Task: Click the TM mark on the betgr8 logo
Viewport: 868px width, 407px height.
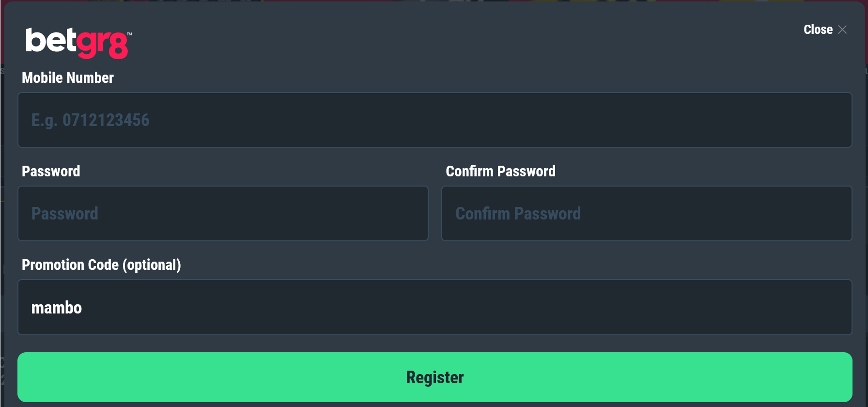Action: (x=128, y=34)
